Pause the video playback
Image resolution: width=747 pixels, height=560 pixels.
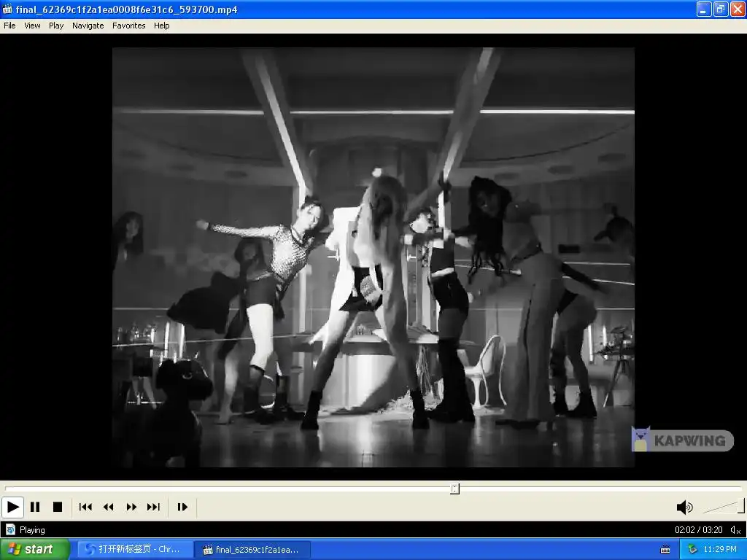(x=35, y=507)
